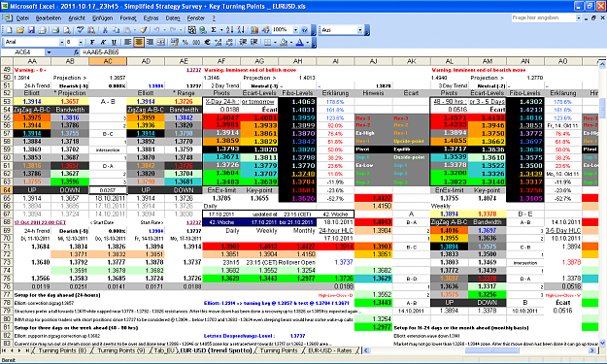Viewport: 607px width, 364px height.
Task: Sort ascending with A-Z icon
Action: [x=230, y=30]
